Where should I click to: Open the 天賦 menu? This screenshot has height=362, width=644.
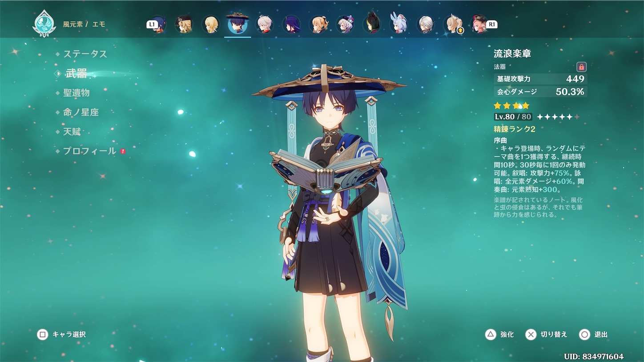(x=72, y=132)
